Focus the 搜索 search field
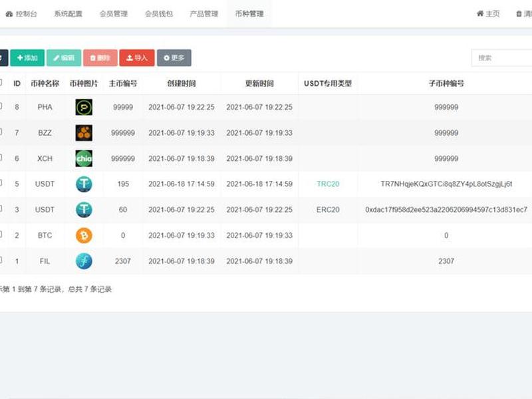This screenshot has height=399, width=532. (502, 58)
